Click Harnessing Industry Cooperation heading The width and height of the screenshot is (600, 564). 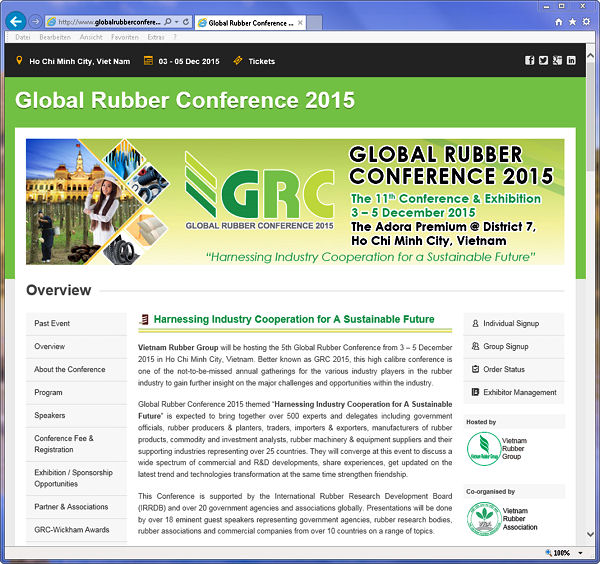[294, 319]
